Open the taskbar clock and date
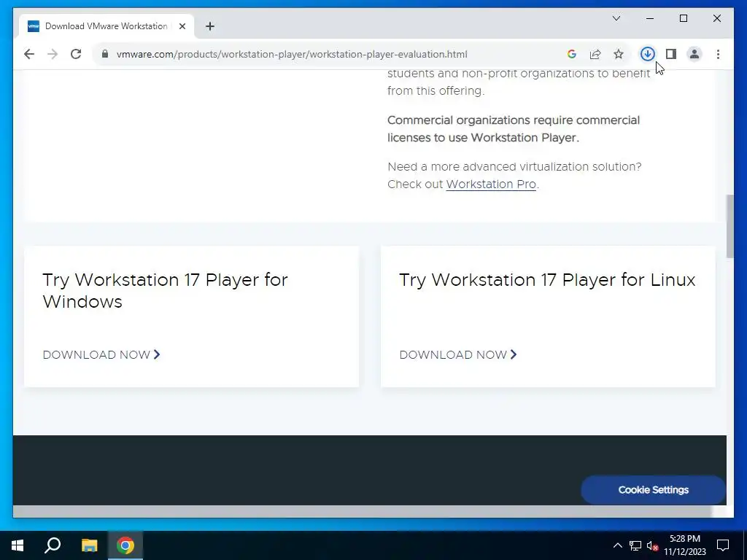The width and height of the screenshot is (747, 560). click(685, 545)
